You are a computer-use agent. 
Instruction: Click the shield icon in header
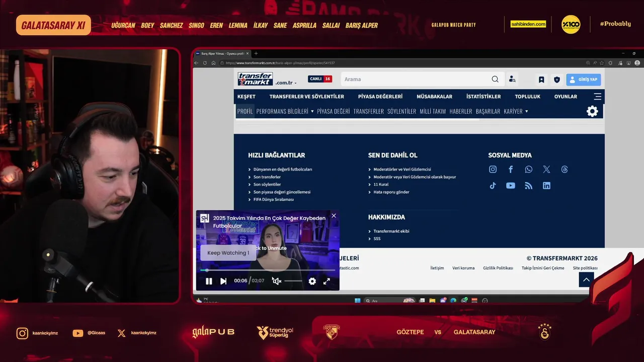pyautogui.click(x=557, y=79)
